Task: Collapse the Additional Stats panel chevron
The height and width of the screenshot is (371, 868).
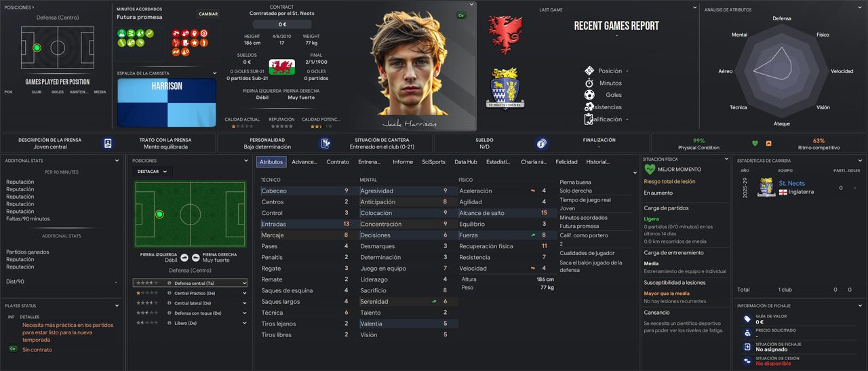Action: 121,161
